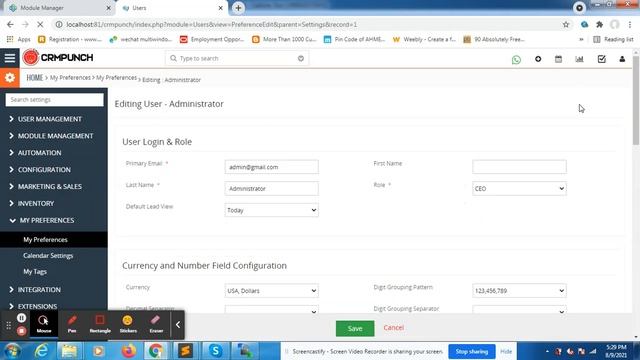Open a new browser tab
Viewport: 640px width, 360px height.
pyautogui.click(x=238, y=8)
